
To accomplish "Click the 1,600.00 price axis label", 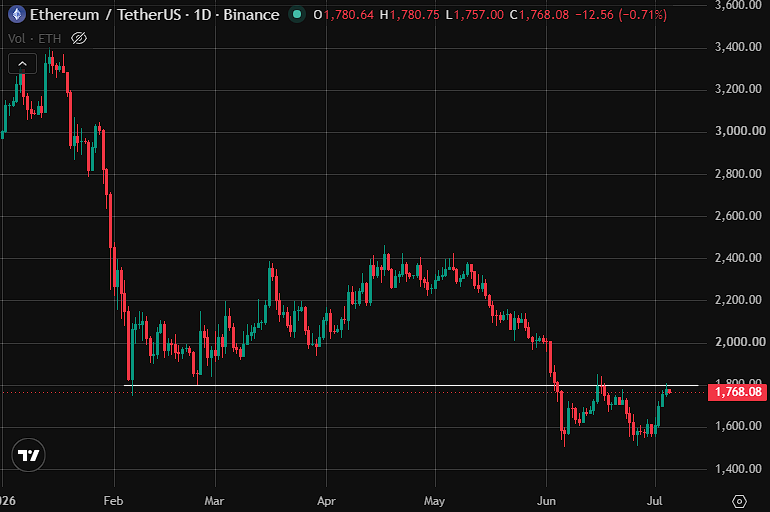I will coord(738,426).
